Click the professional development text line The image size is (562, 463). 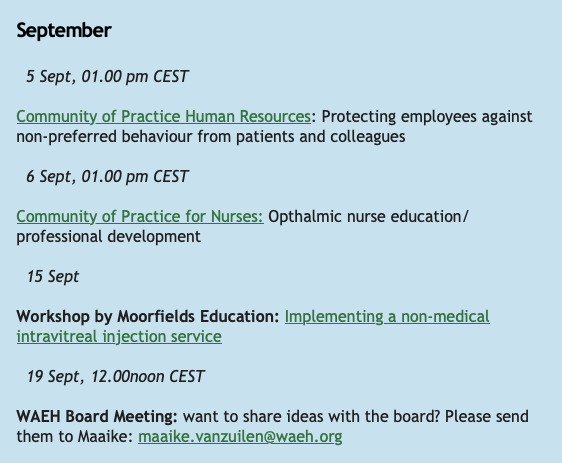(109, 237)
